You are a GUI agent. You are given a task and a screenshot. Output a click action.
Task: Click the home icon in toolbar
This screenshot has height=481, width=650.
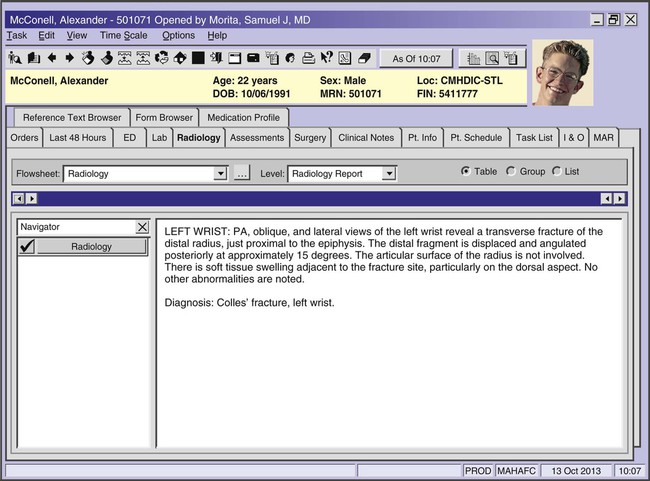(x=179, y=58)
